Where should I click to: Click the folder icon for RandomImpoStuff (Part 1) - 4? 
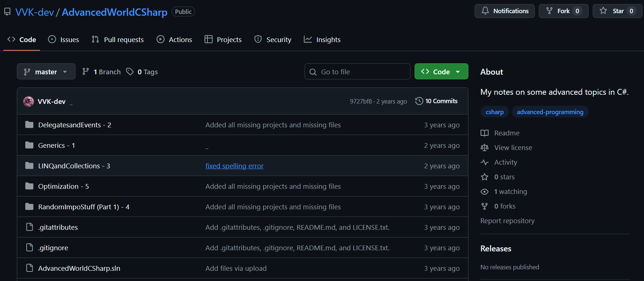[x=29, y=207]
